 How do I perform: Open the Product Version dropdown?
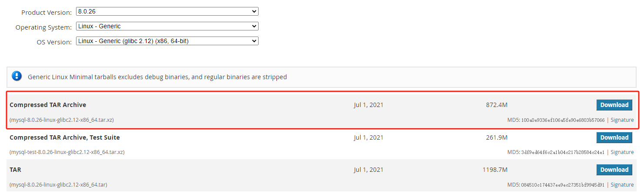[x=167, y=12]
